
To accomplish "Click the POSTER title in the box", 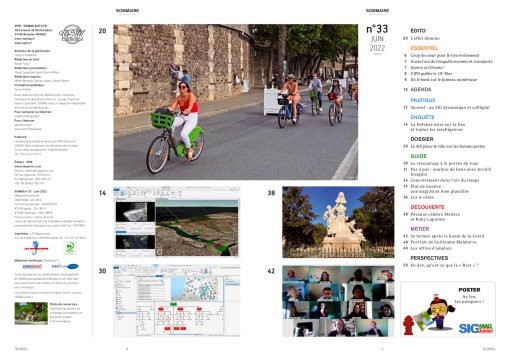I will 469,290.
